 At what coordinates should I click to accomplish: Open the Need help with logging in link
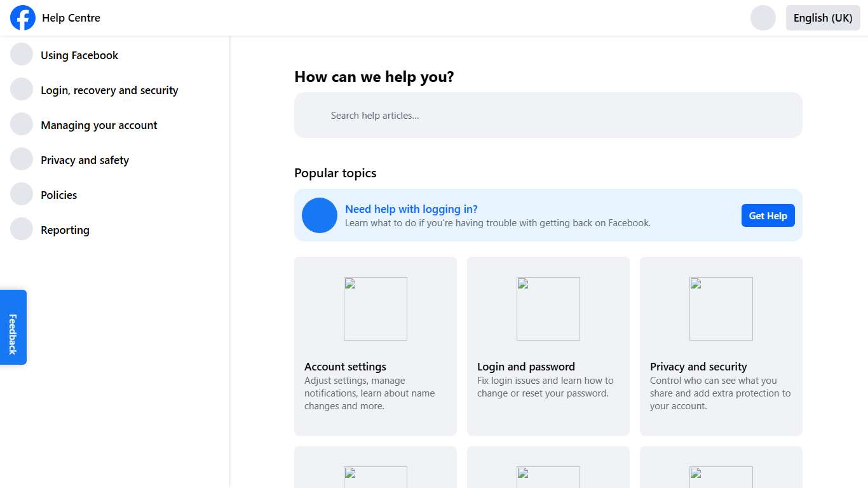[x=411, y=208]
